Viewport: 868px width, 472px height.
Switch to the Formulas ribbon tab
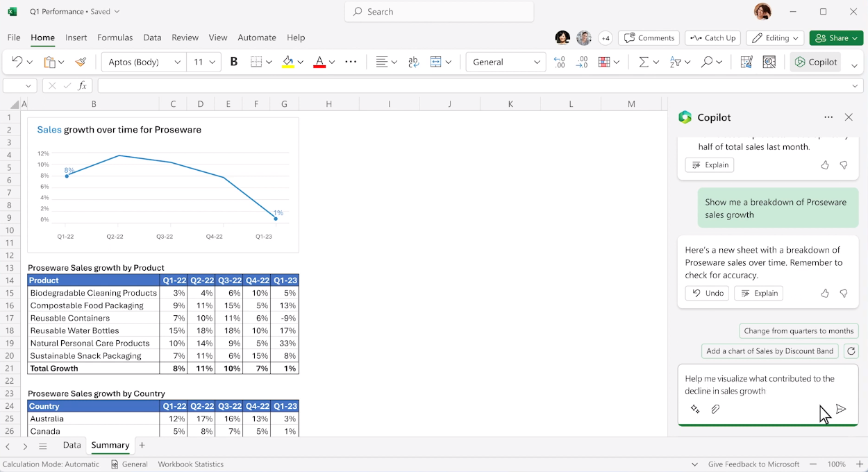pyautogui.click(x=115, y=37)
